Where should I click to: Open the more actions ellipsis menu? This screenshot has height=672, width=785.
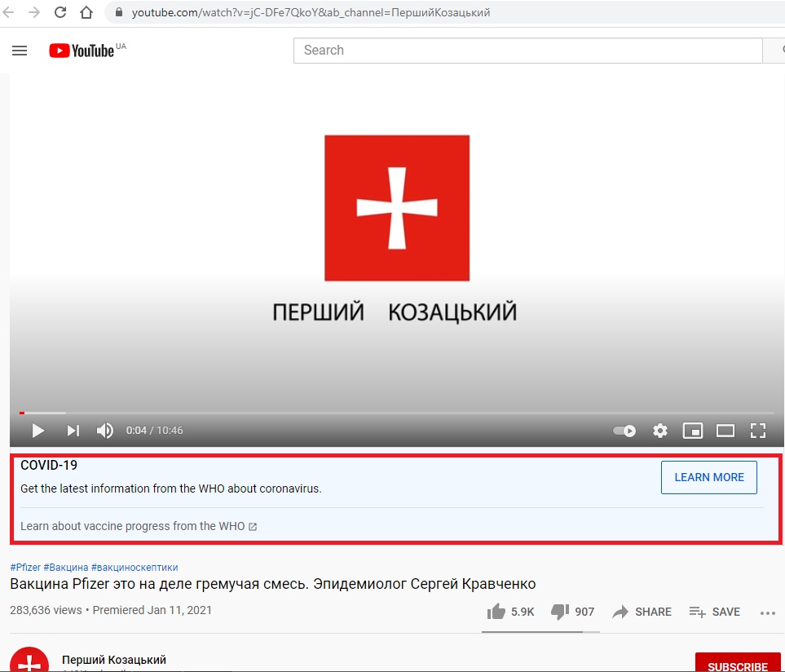(x=768, y=612)
